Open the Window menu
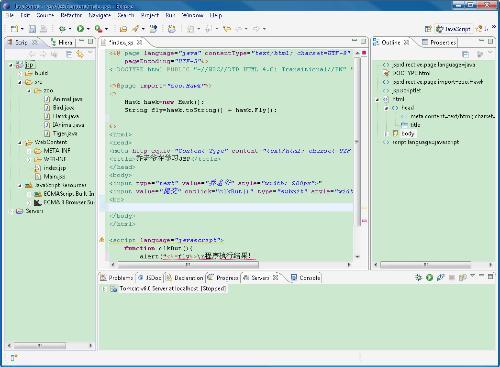This screenshot has width=500, height=367. 192,15
